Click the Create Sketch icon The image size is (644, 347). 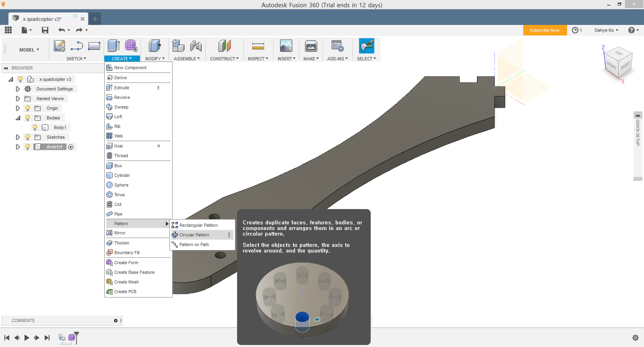tap(60, 46)
